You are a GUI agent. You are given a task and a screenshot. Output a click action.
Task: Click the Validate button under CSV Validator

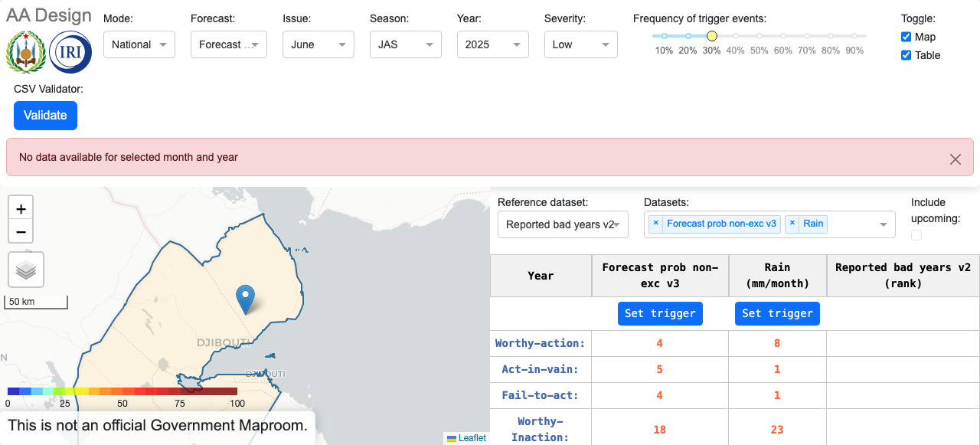pos(45,115)
